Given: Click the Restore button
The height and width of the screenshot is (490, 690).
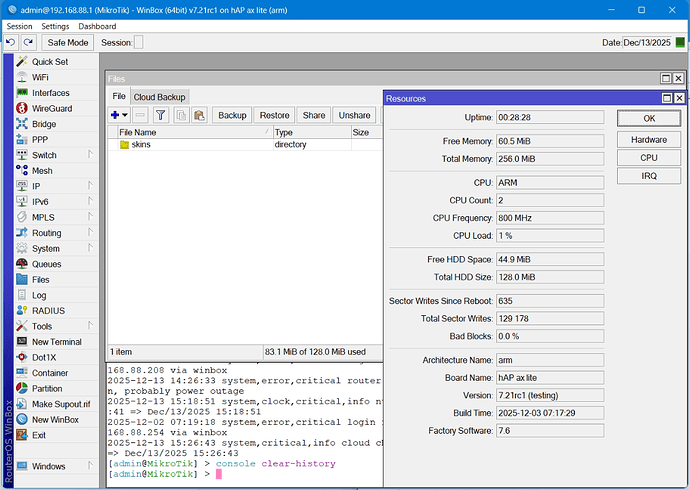Looking at the screenshot, I should coord(275,115).
